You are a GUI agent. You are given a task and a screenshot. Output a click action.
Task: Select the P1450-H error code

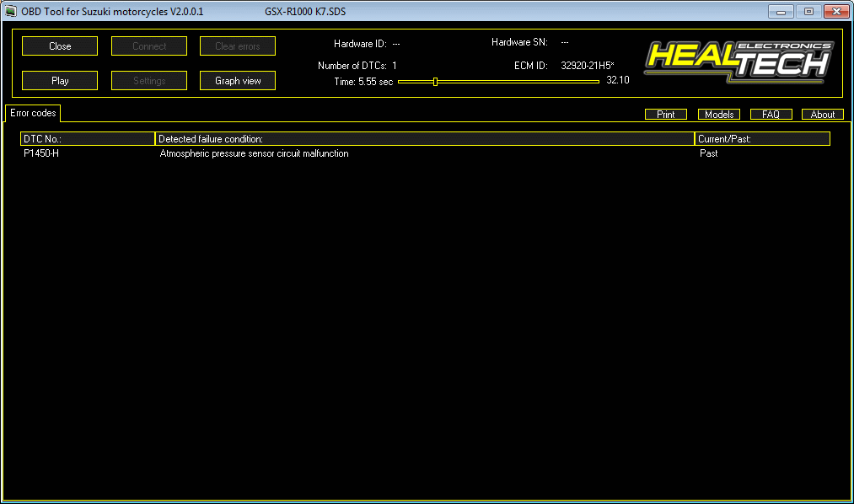41,153
